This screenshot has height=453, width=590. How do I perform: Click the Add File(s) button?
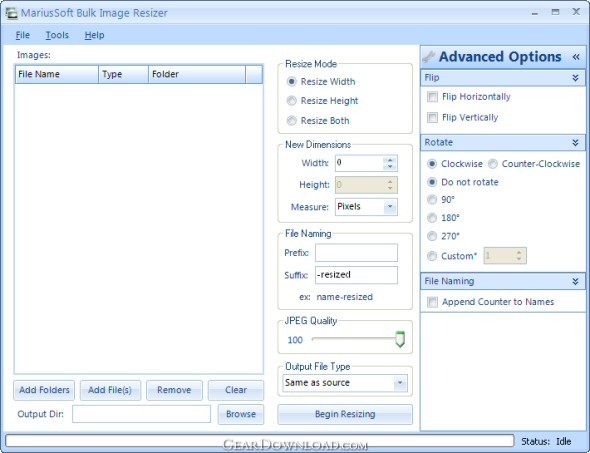point(110,390)
